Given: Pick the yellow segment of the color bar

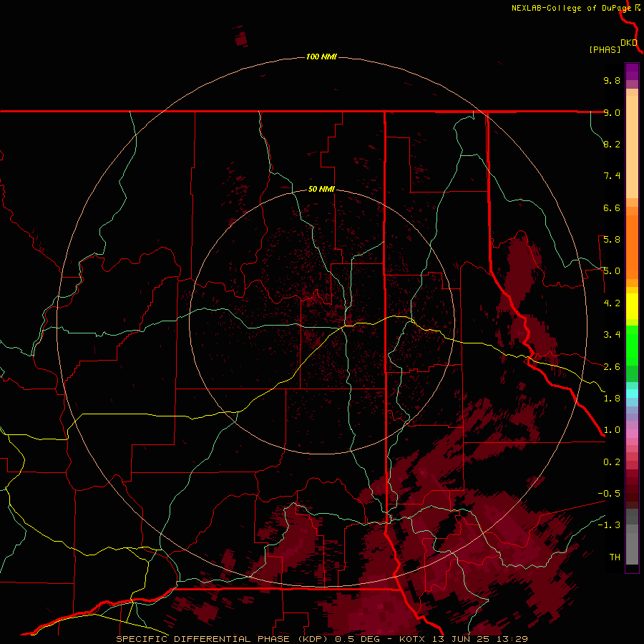Looking at the screenshot, I should point(632,306).
